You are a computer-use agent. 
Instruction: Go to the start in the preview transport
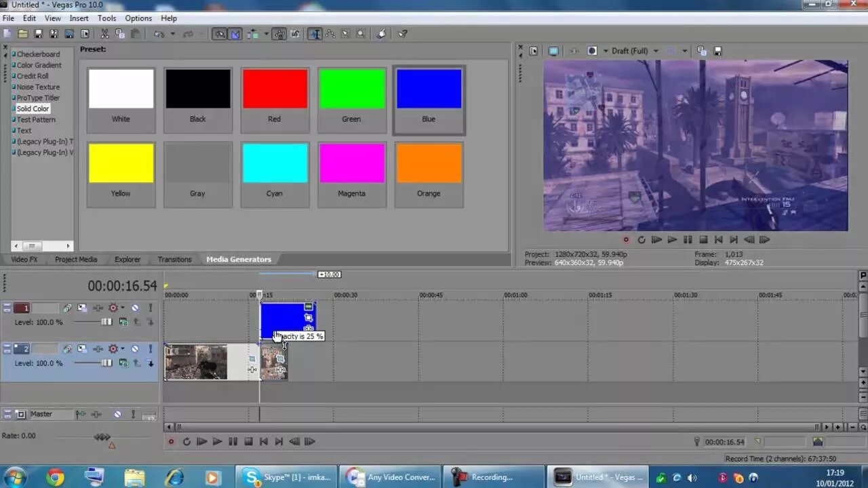pos(718,239)
